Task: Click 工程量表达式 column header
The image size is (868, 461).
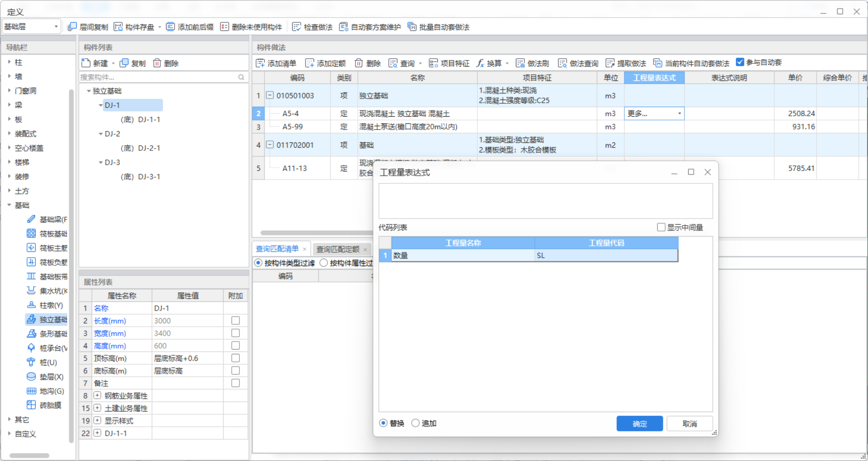Action: (x=654, y=78)
